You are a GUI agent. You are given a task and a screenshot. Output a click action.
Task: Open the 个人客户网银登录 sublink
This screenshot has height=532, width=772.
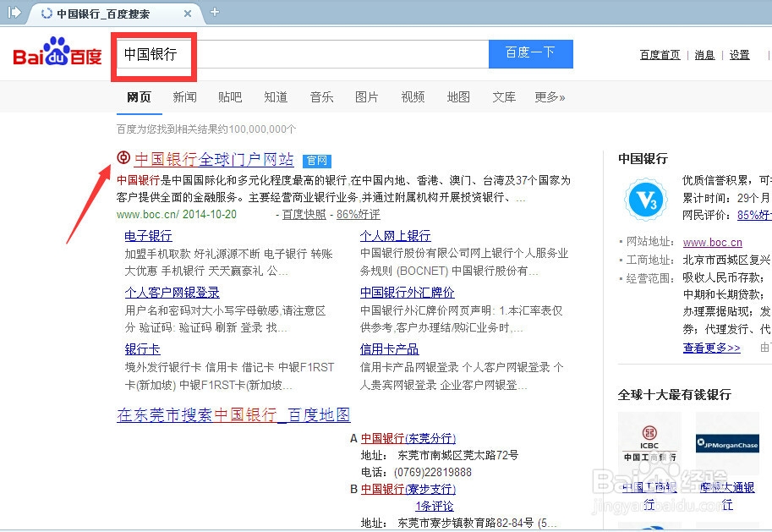point(172,293)
